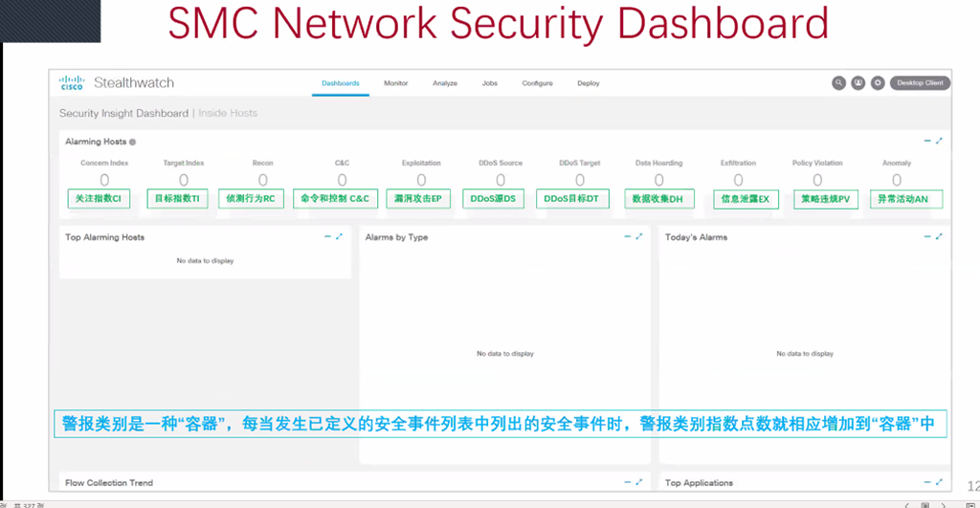Click the Policy Violation column label
This screenshot has width=980, height=508.
[817, 163]
